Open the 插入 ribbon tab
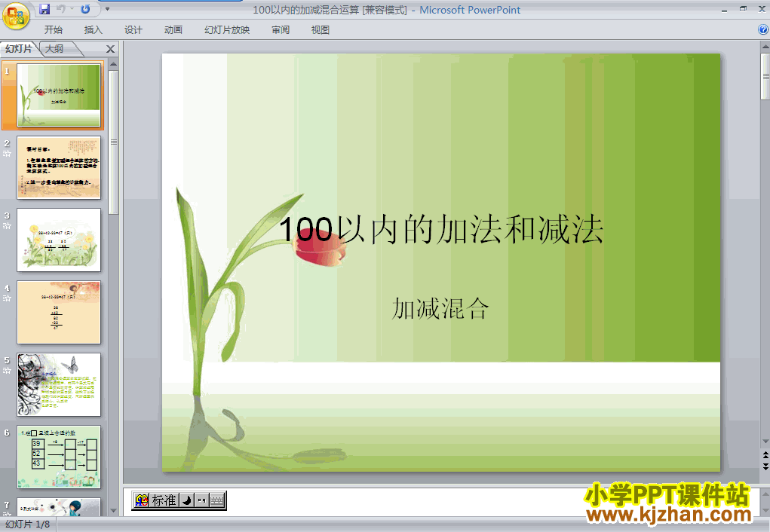The height and width of the screenshot is (532, 770). click(x=94, y=30)
